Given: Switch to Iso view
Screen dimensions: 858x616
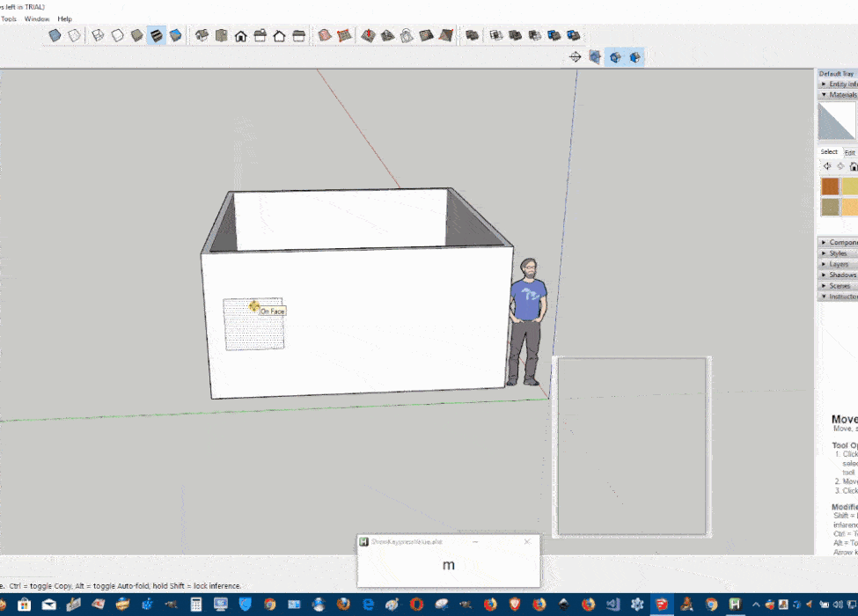Looking at the screenshot, I should pos(202,35).
